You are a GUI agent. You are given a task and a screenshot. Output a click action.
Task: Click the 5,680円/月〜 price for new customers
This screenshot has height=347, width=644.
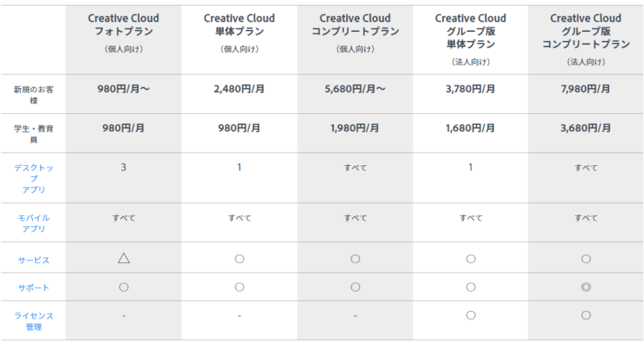[x=355, y=89]
